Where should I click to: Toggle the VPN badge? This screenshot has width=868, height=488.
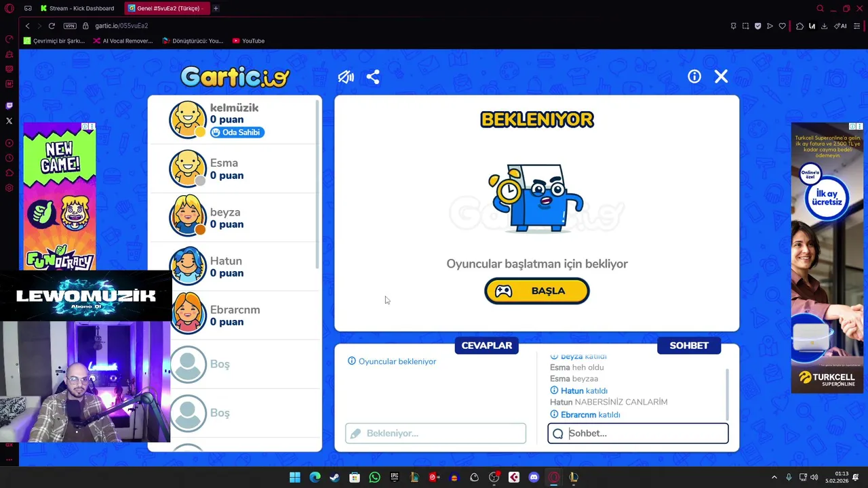[x=70, y=26]
